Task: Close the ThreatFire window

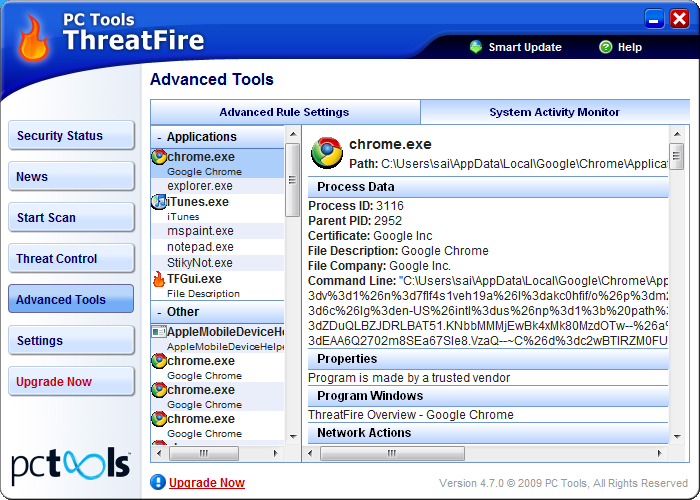Action: tap(679, 19)
